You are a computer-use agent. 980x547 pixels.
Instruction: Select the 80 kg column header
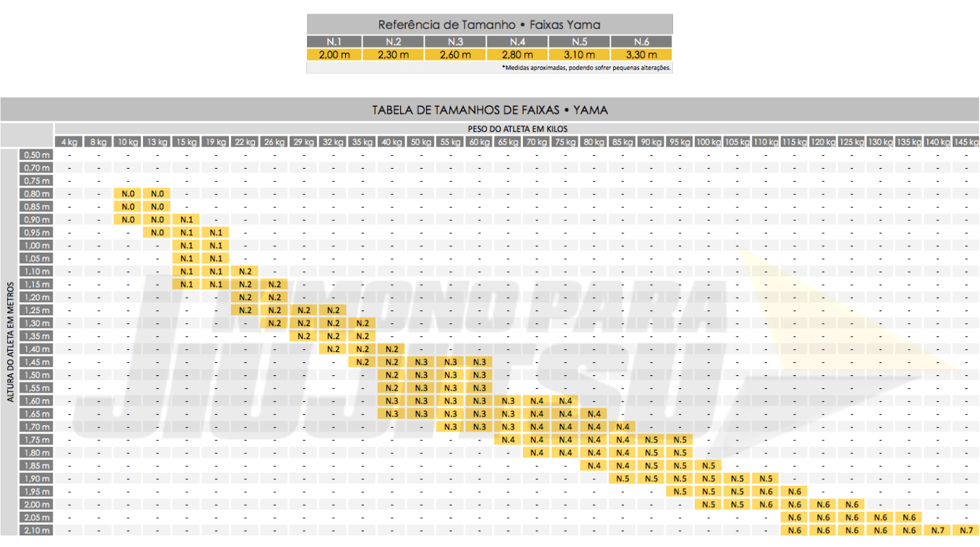[x=594, y=141]
